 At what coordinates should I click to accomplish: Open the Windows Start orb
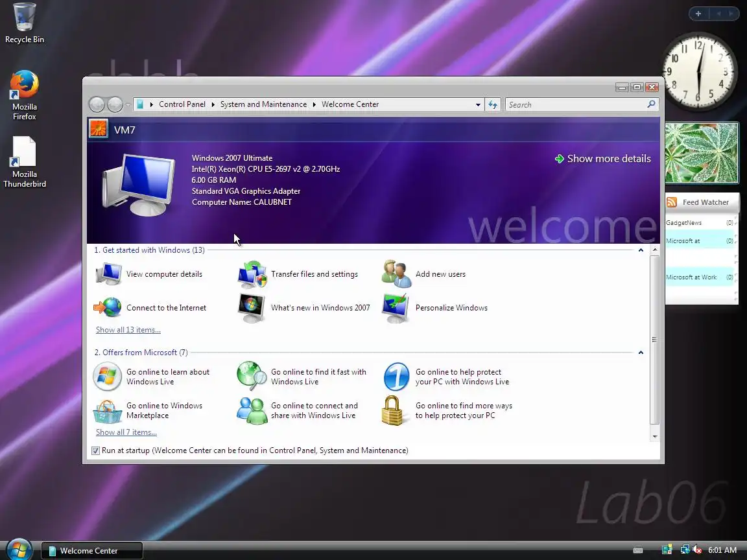(19, 549)
